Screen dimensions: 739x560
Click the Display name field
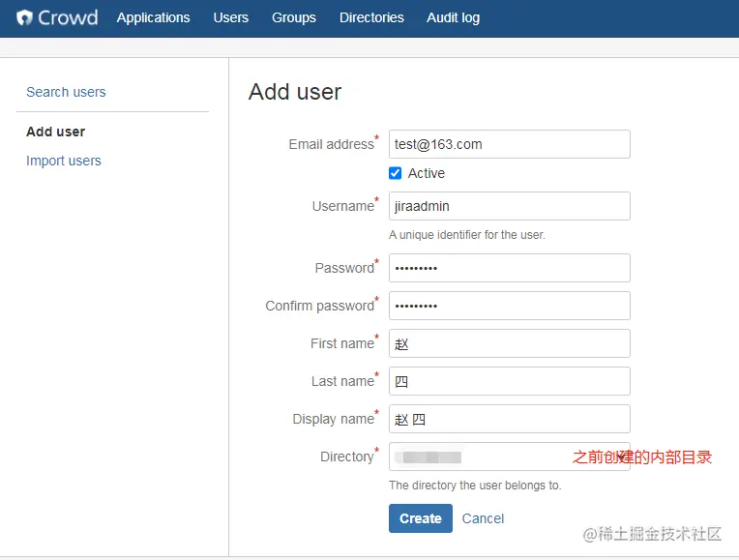[x=509, y=419]
